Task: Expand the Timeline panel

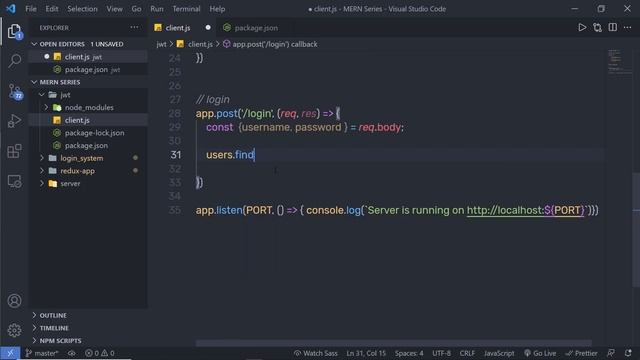Action: click(34, 328)
